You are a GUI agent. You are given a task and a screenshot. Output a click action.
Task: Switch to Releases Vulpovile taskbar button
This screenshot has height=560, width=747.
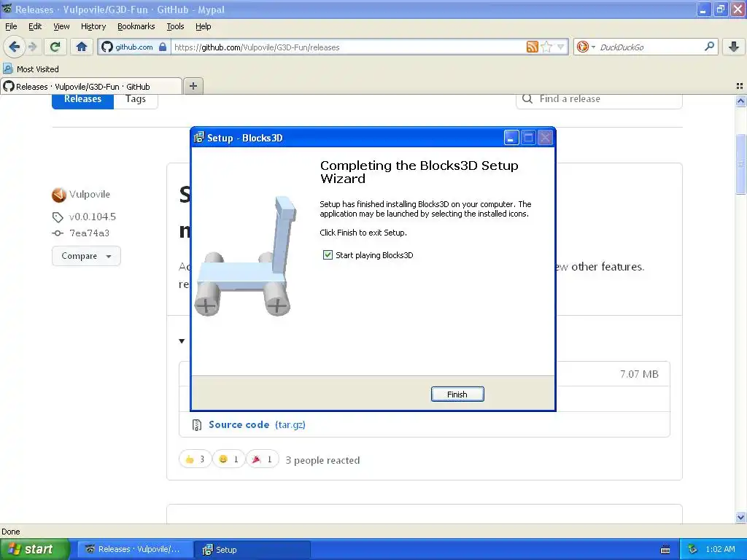point(135,549)
